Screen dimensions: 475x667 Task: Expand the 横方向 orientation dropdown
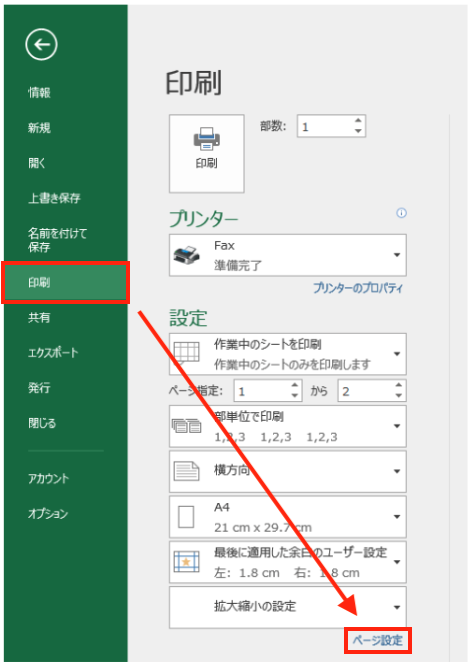397,471
